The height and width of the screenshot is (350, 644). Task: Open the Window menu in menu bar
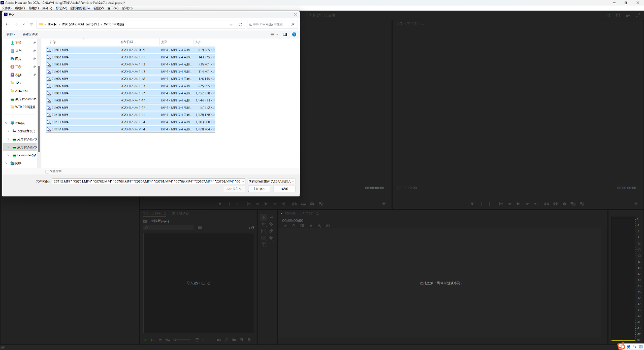tap(113, 8)
